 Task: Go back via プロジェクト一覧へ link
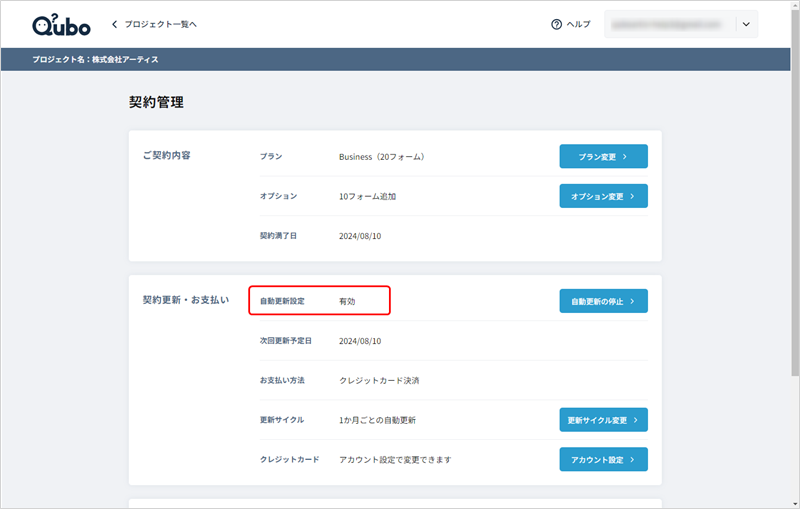point(160,24)
